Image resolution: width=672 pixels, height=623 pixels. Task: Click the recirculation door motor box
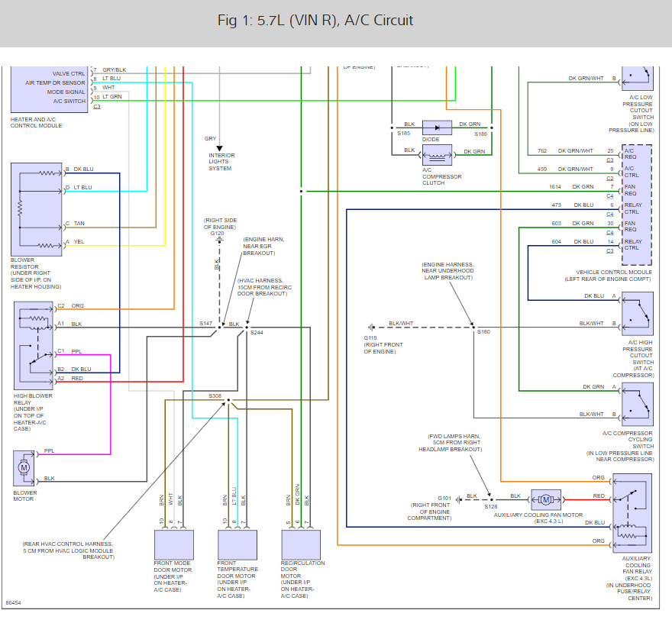pyautogui.click(x=301, y=544)
